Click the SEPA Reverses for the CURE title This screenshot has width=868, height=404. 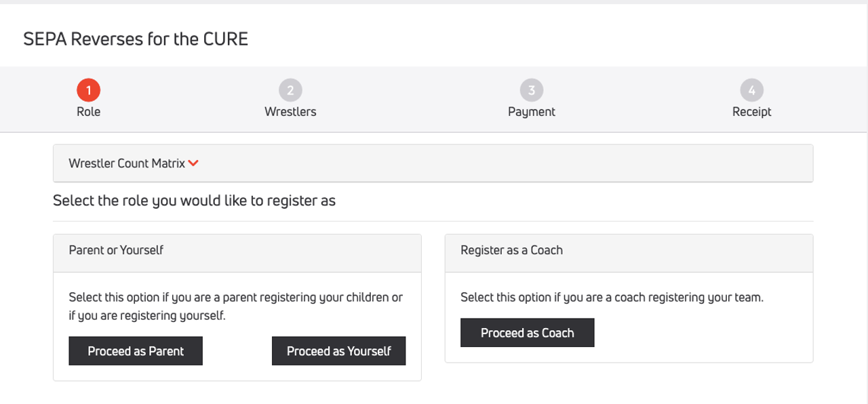coord(136,39)
